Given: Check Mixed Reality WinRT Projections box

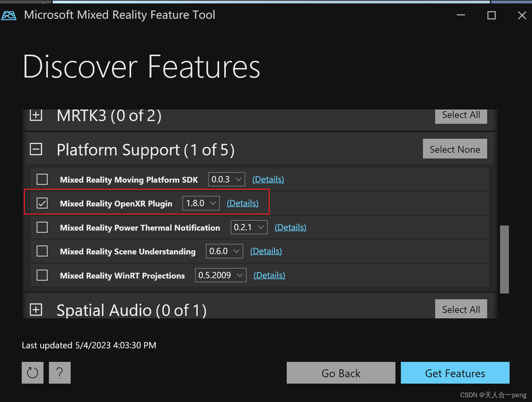Looking at the screenshot, I should click(42, 275).
